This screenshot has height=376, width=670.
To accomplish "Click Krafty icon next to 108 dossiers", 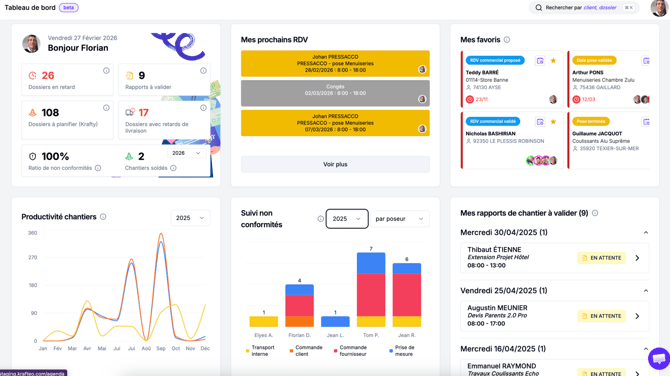I will [x=32, y=113].
